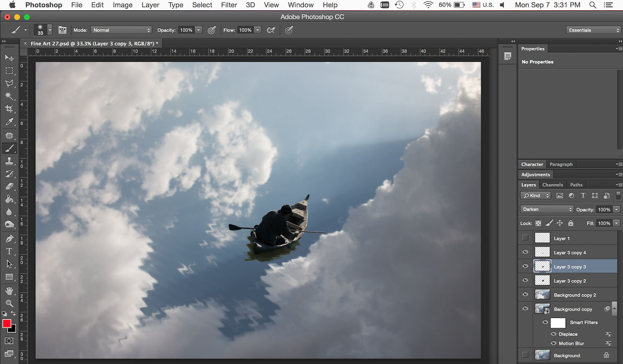
Task: Select the Crop tool
Action: [9, 109]
